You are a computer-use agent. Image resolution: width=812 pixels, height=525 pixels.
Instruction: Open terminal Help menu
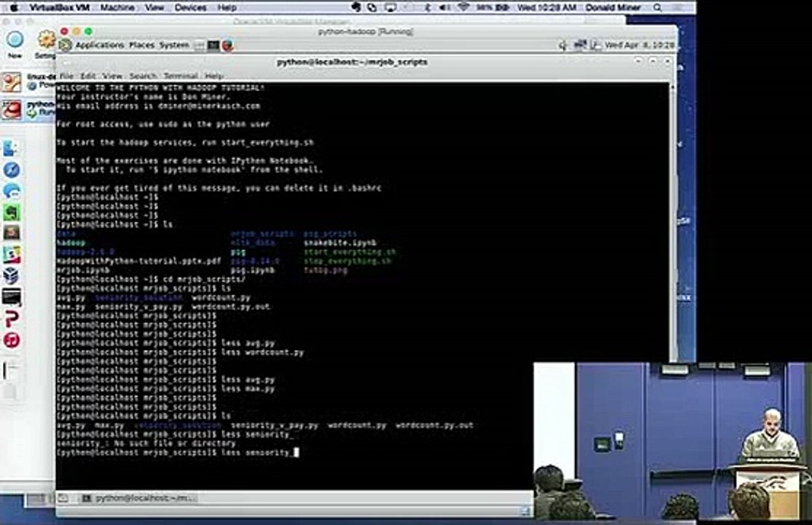pos(214,76)
